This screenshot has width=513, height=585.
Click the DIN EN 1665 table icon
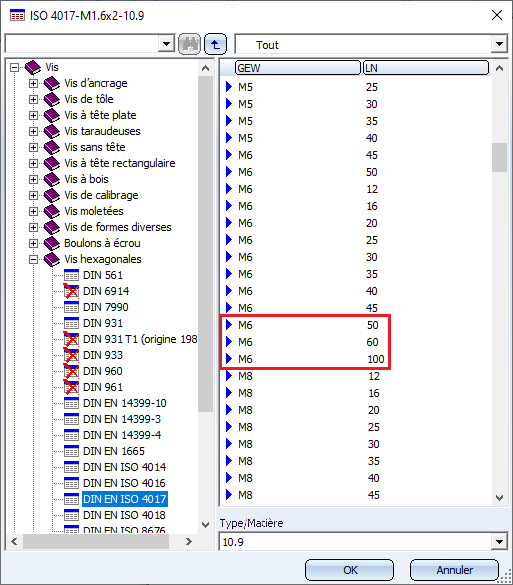71,451
